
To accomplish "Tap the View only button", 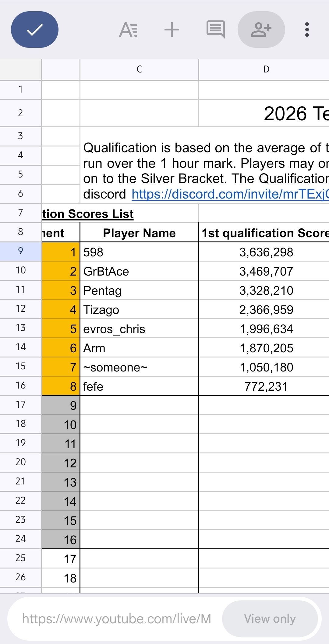I will [270, 619].
